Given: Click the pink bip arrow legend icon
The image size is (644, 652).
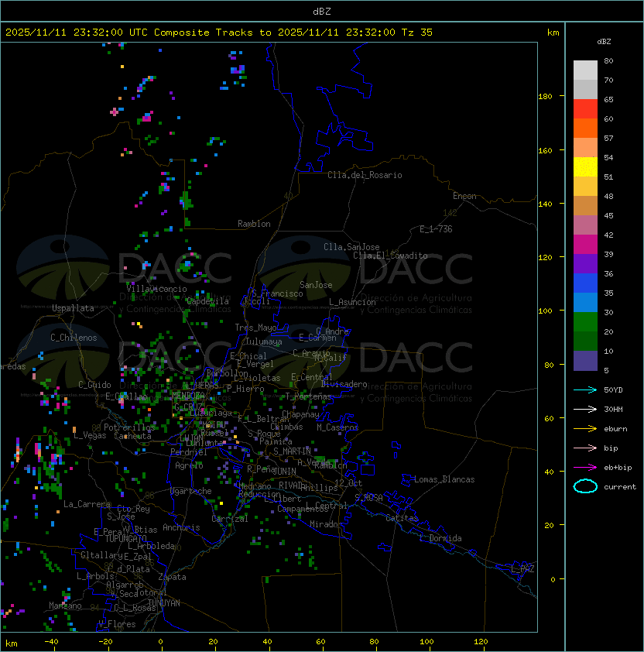Looking at the screenshot, I should click(x=585, y=448).
